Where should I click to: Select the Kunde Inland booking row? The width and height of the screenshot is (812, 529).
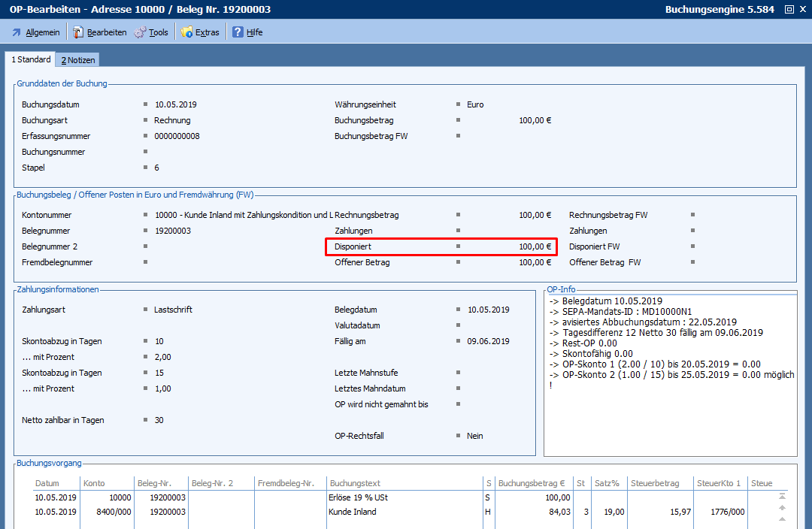coord(353,512)
